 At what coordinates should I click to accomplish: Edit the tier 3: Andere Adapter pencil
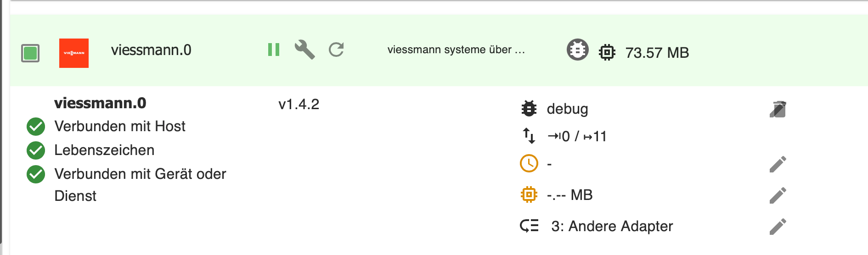[x=778, y=226]
